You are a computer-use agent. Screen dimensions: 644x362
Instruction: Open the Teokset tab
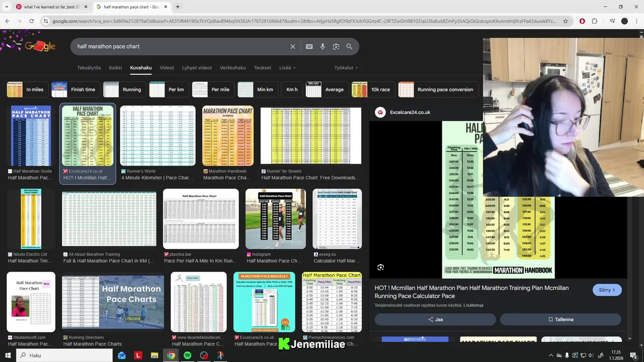(263, 68)
